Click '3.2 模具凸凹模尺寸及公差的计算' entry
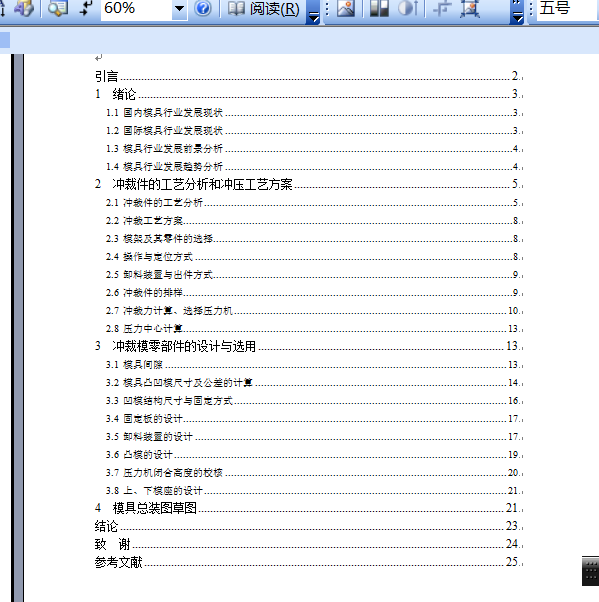Image resolution: width=599 pixels, height=602 pixels. click(x=314, y=382)
